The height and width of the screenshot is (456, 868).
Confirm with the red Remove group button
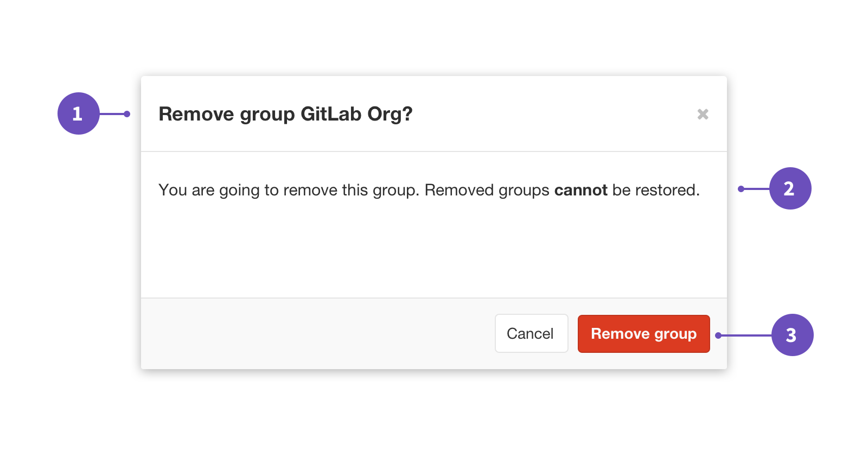click(x=643, y=333)
